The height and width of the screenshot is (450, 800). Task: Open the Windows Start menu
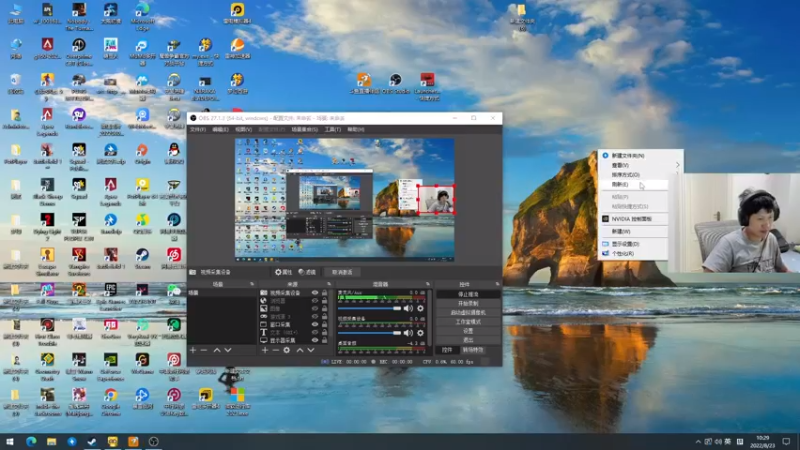[10, 441]
